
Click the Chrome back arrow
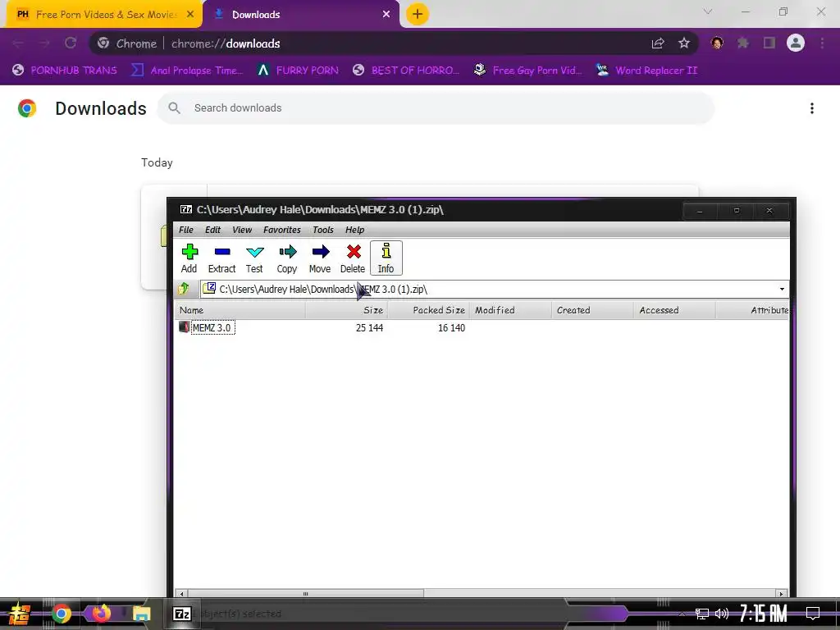tap(18, 43)
